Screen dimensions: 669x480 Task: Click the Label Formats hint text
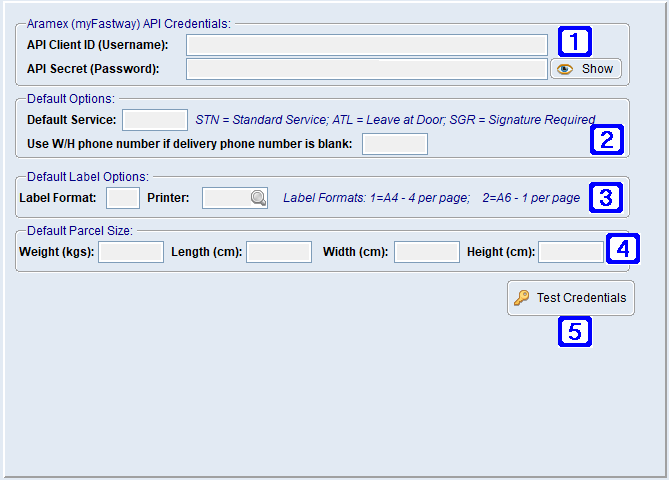pyautogui.click(x=432, y=198)
